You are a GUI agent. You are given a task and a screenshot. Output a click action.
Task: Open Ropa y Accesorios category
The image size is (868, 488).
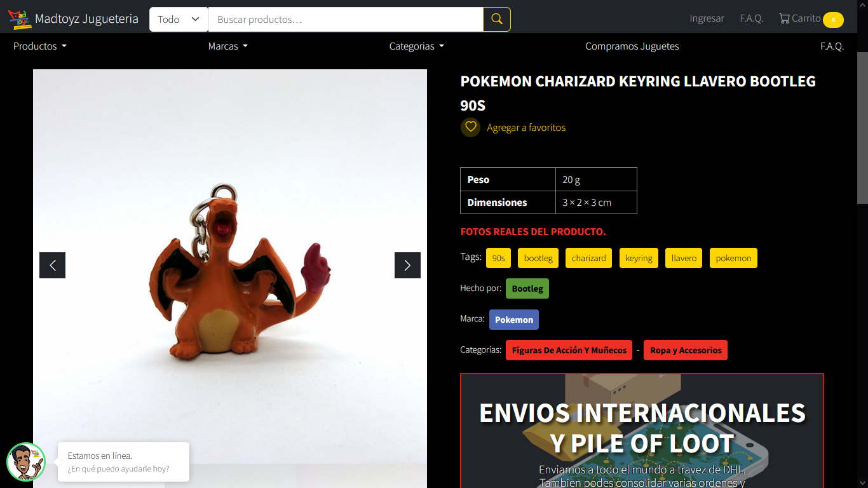tap(686, 350)
